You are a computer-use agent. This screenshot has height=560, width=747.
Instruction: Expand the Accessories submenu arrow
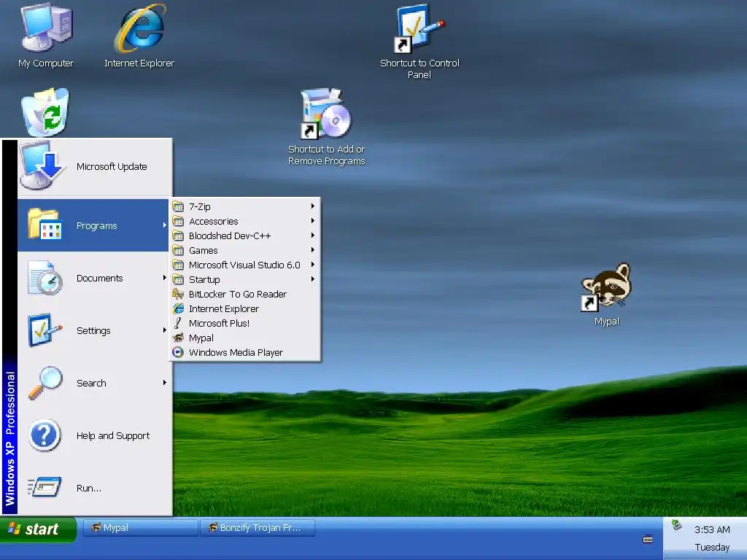[312, 221]
